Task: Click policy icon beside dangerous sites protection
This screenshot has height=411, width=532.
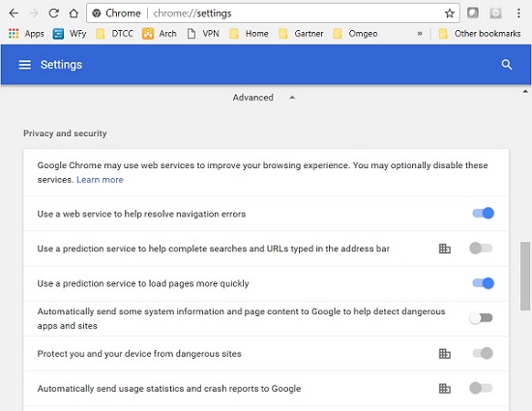Action: pos(445,354)
